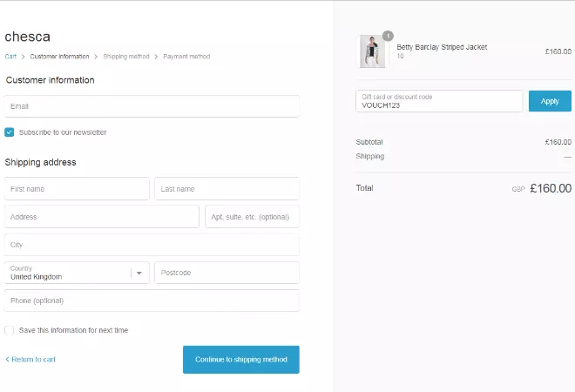Screen dimensions: 575x392
Task: Click the Phone (optional) field
Action: (152, 301)
